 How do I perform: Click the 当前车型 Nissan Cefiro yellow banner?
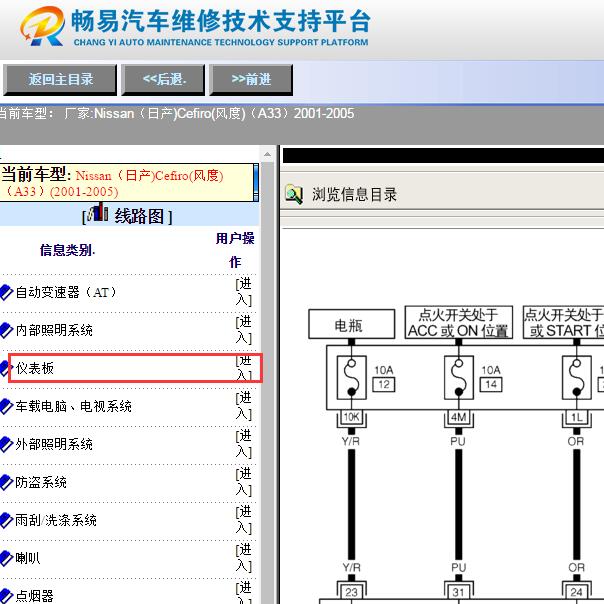[x=129, y=183]
